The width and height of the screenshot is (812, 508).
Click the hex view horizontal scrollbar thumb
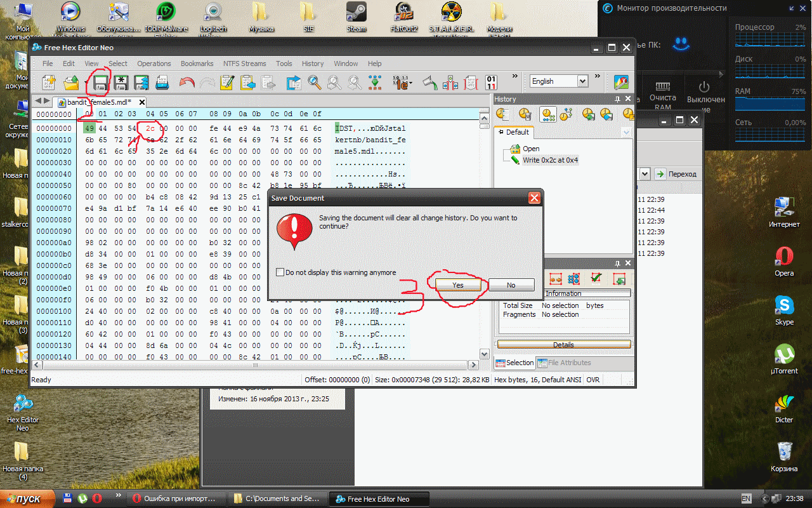tap(256, 365)
